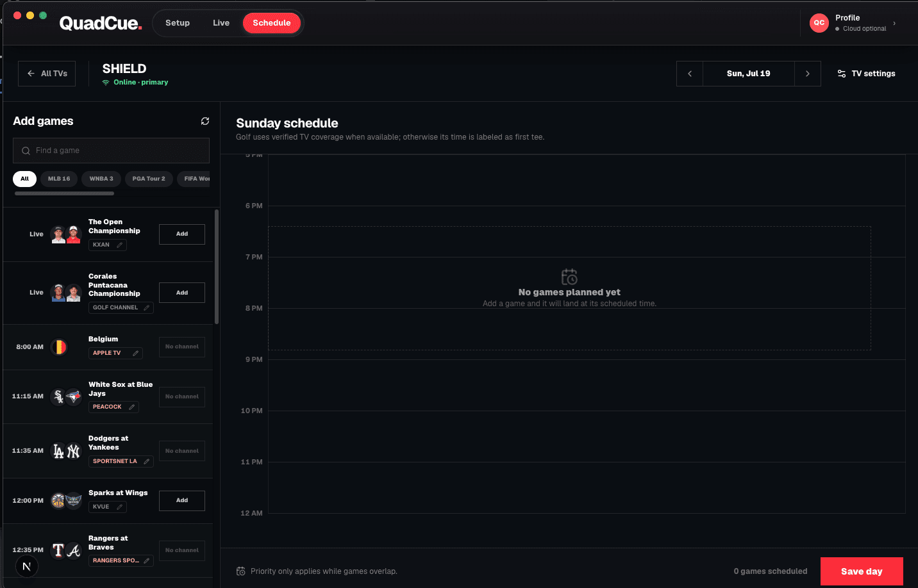Filter games by MLB 16
918x588 pixels.
pos(59,179)
